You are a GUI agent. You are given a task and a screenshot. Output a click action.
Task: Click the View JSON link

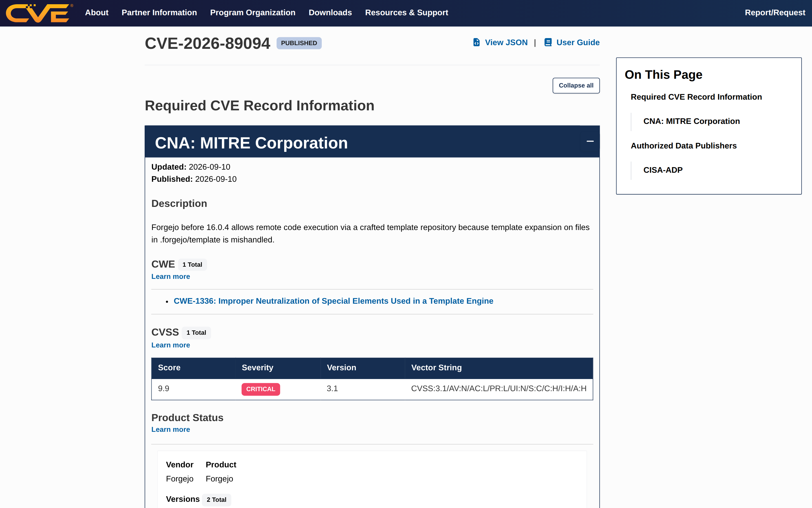[506, 43]
